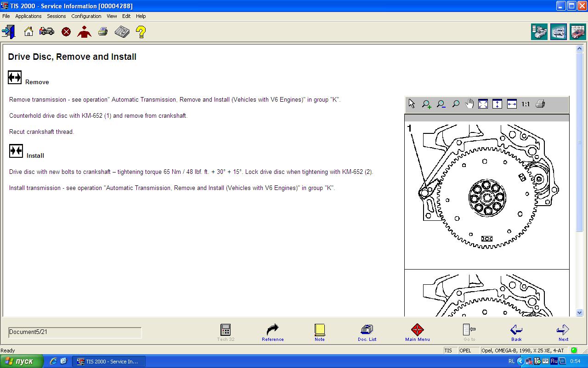
Task: Click the red stop/cancel toolbar icon
Action: (66, 32)
